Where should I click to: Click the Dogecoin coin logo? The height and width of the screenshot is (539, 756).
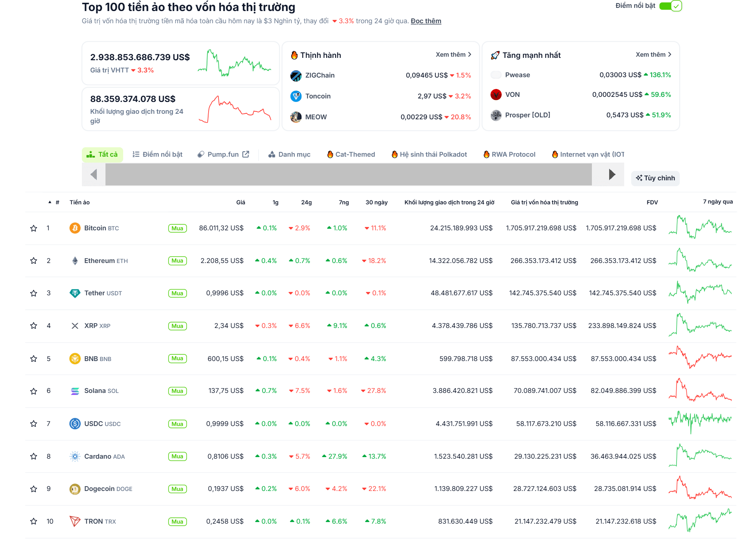click(x=75, y=489)
